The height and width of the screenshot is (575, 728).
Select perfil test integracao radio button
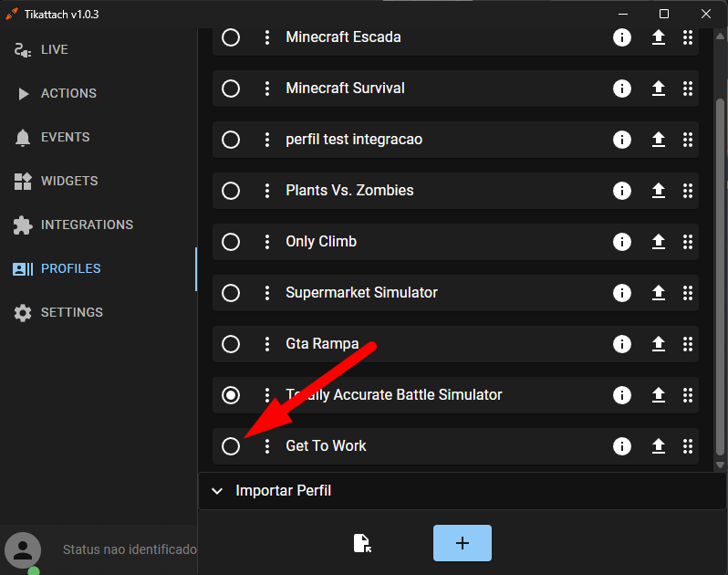coord(230,140)
